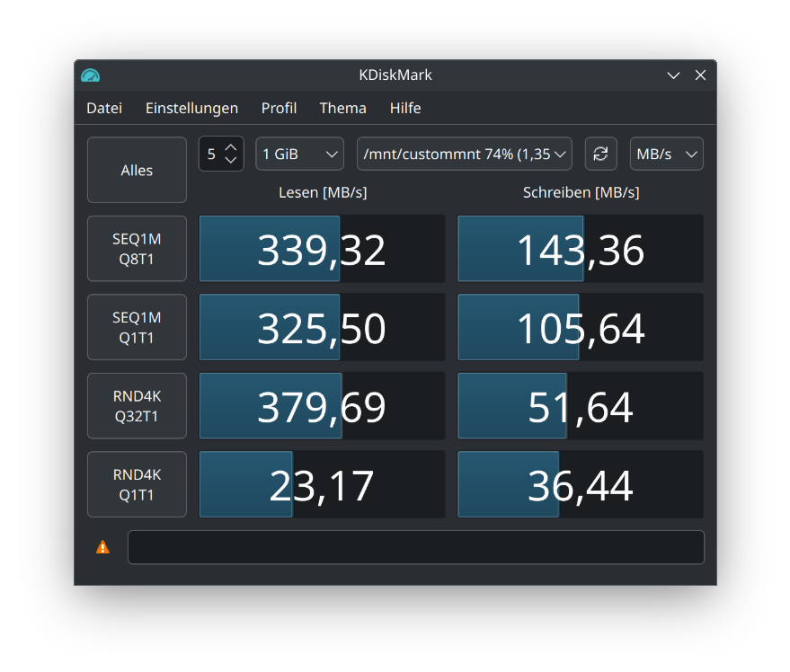
Task: Click the Lesen [MB/s] column header
Action: (323, 192)
